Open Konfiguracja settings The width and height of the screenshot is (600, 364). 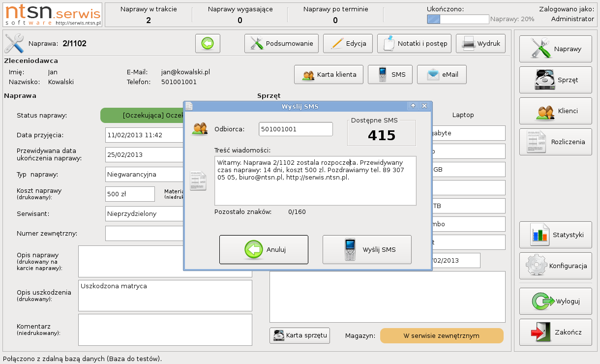point(555,266)
